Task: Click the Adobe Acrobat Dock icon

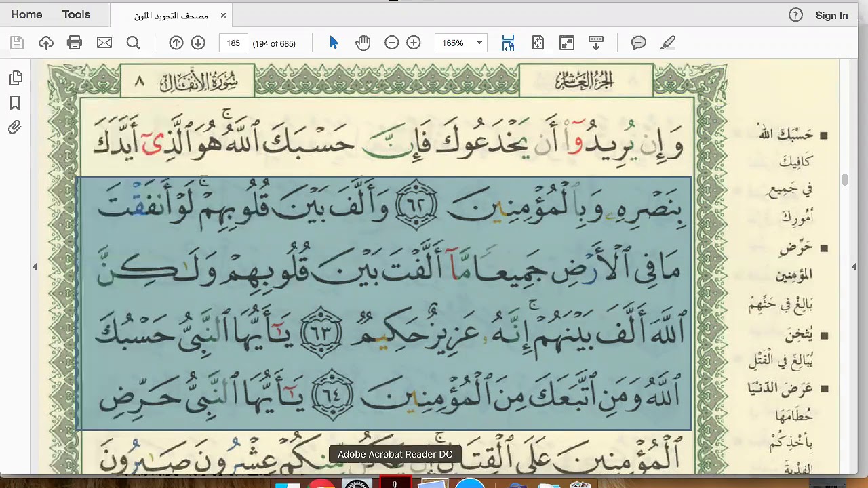Action: (x=395, y=483)
